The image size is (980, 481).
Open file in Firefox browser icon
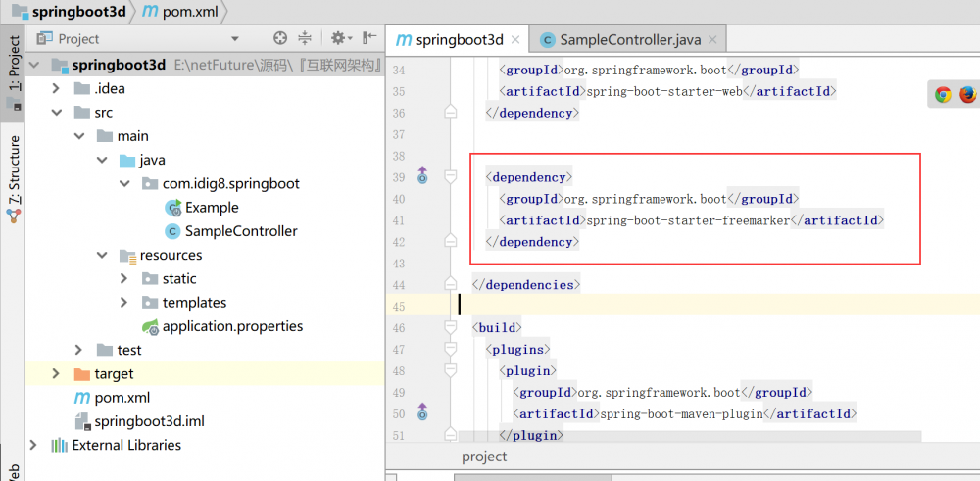pyautogui.click(x=967, y=94)
